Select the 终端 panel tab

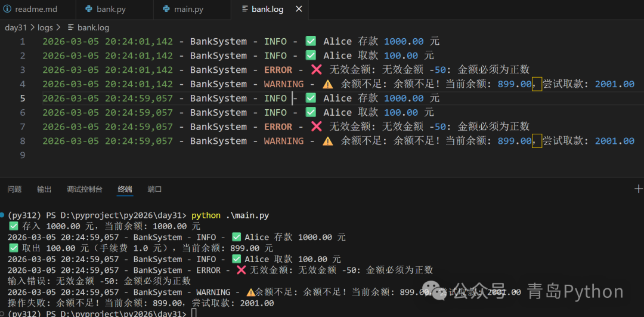click(x=125, y=189)
